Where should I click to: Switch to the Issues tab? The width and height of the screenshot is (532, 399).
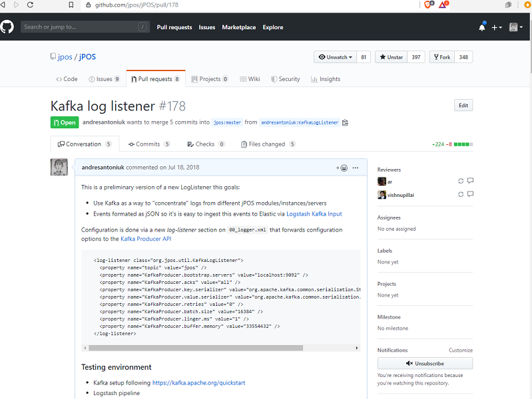(x=104, y=79)
